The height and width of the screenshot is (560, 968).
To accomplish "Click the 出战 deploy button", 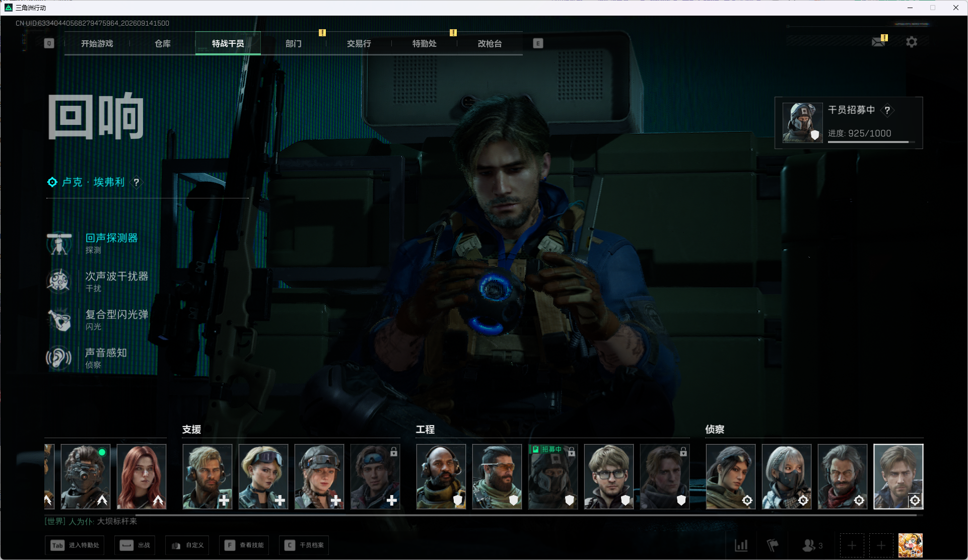I will click(135, 545).
